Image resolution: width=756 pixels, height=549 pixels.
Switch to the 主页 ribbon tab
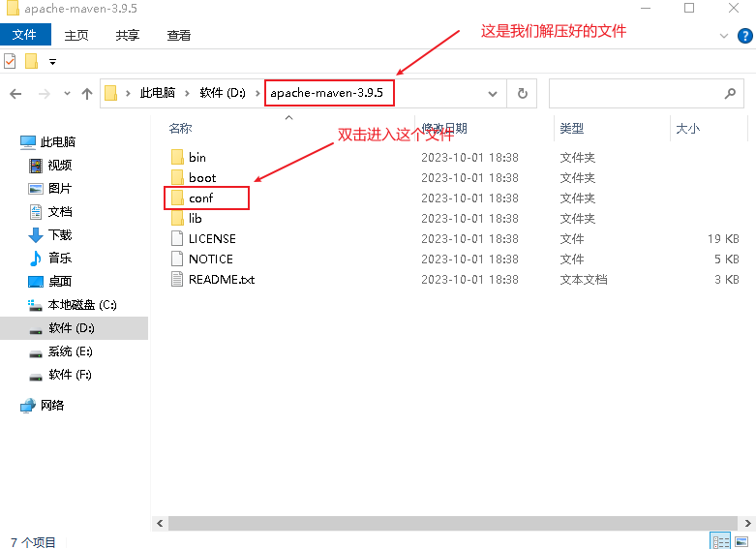[x=76, y=35]
